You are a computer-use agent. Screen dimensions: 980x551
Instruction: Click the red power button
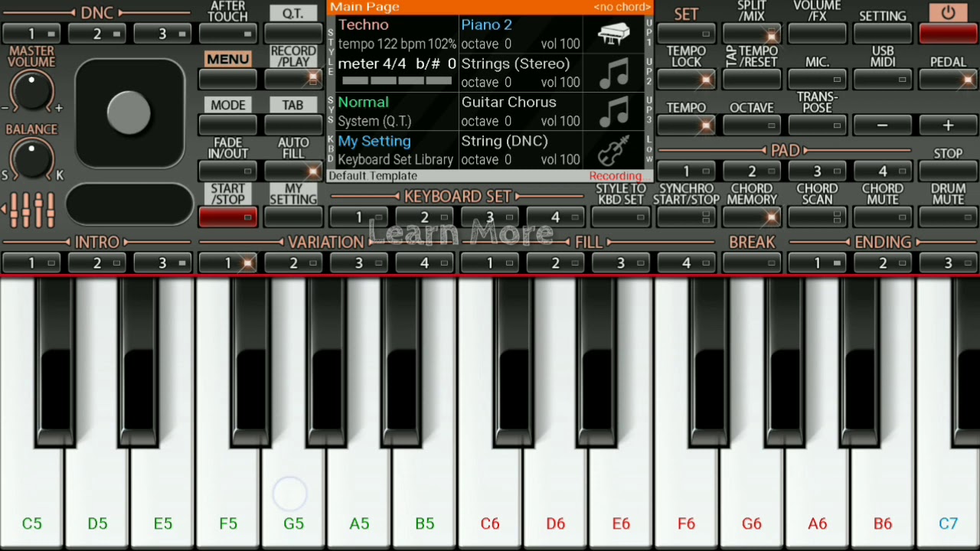[948, 33]
